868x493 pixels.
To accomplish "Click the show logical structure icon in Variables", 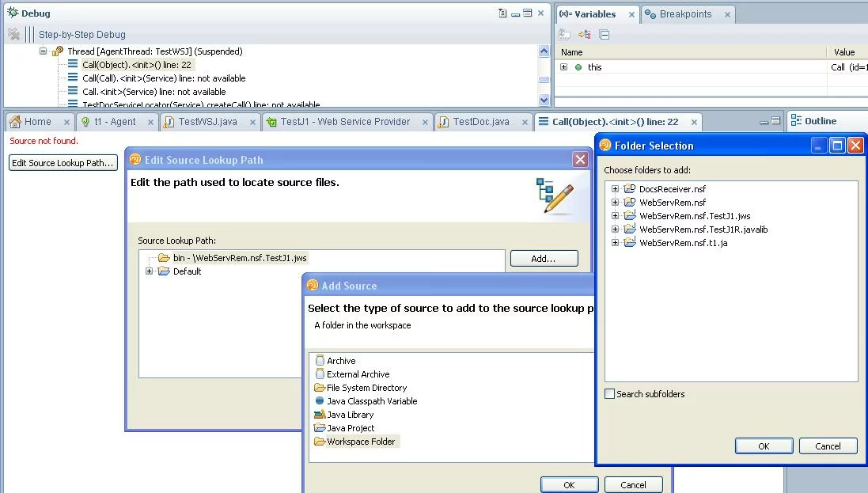I will point(585,34).
